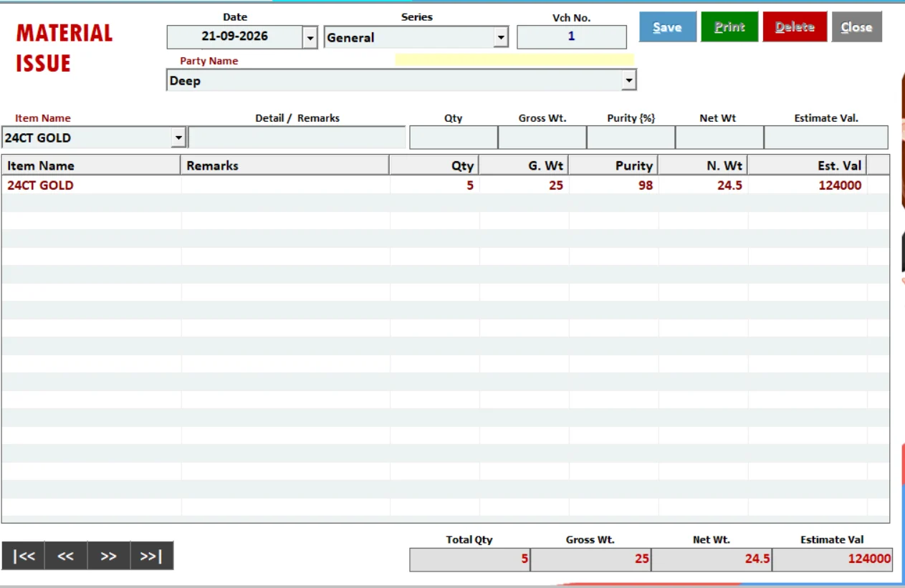
Task: Focus the Detail / Remarks entry field
Action: point(297,138)
